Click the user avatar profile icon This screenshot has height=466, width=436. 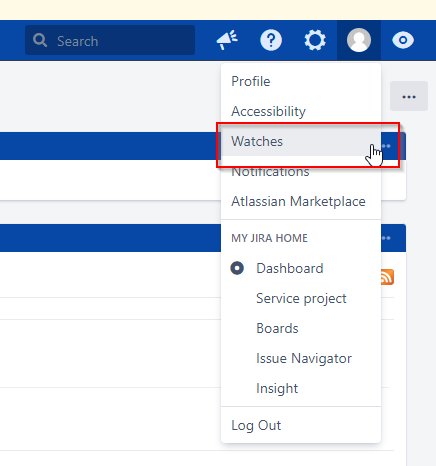(x=359, y=40)
